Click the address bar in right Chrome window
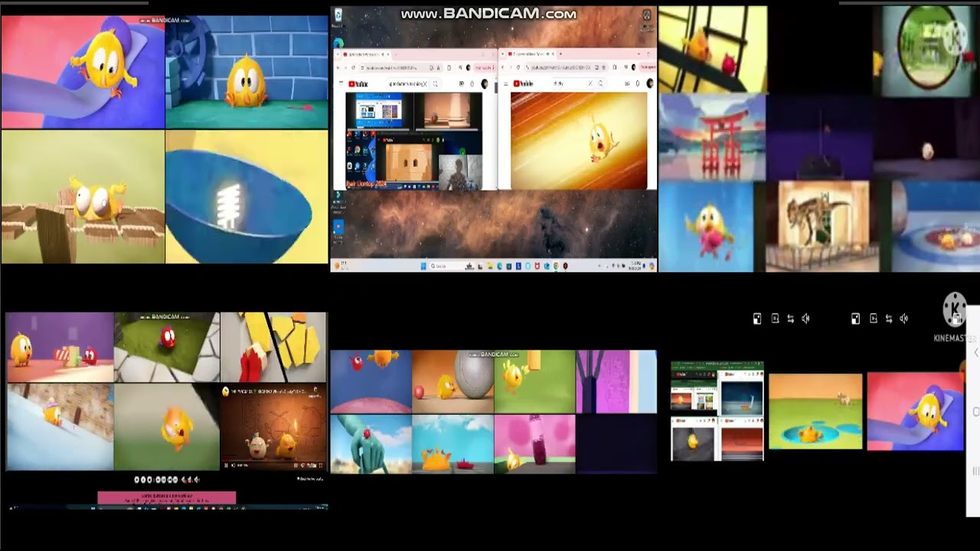This screenshot has height=551, width=980. tap(566, 67)
